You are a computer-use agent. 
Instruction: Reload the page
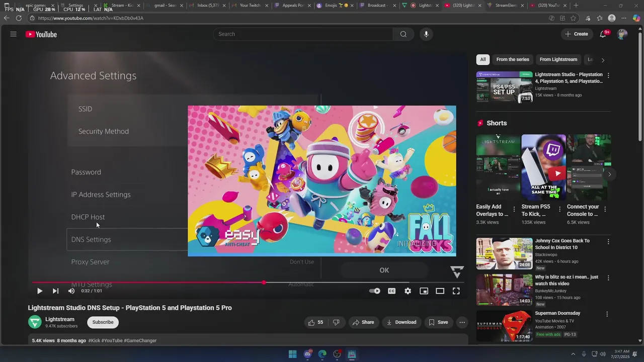pyautogui.click(x=19, y=18)
